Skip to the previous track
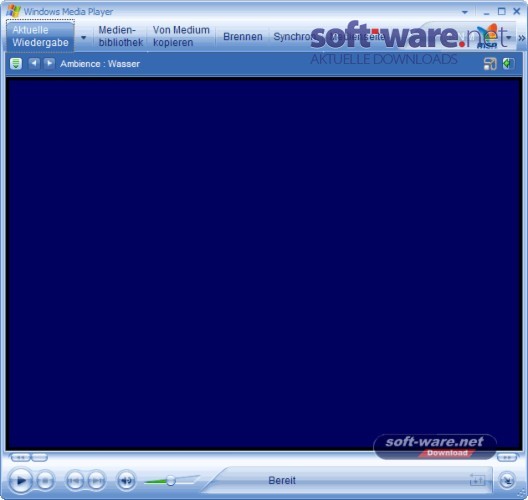Screen dimensions: 528x500 [x=74, y=480]
